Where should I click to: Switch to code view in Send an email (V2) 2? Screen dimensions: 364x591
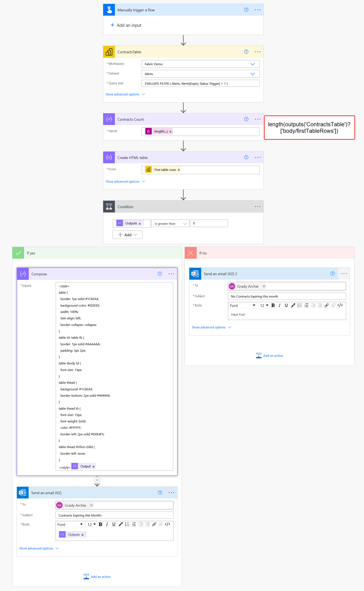340,305
